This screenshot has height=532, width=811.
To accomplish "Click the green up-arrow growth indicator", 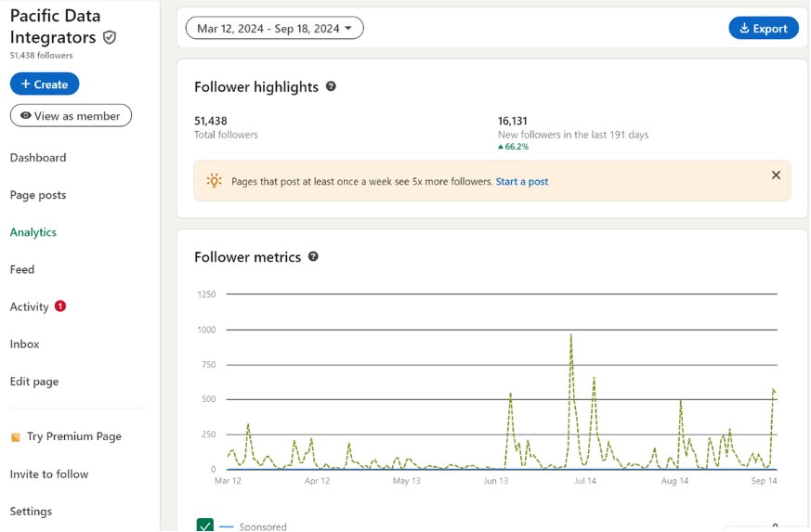I will point(501,147).
